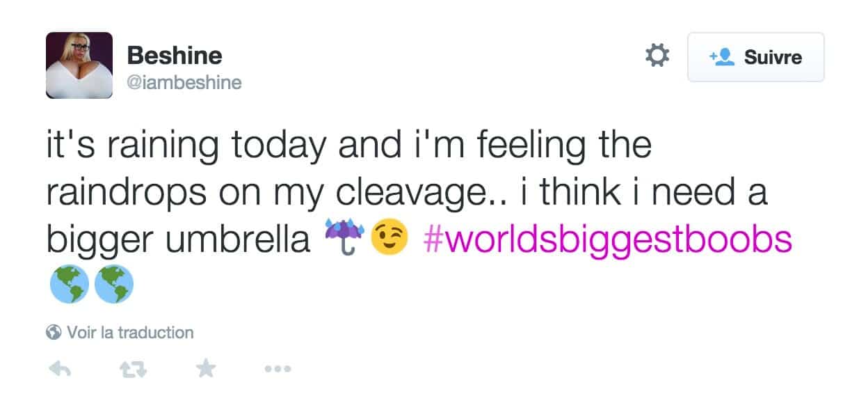
Task: Click the Suivre follow button
Action: pyautogui.click(x=755, y=57)
